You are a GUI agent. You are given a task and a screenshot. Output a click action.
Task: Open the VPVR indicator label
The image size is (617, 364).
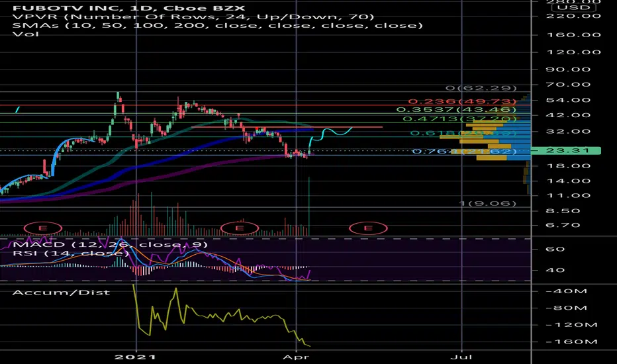[x=193, y=17]
